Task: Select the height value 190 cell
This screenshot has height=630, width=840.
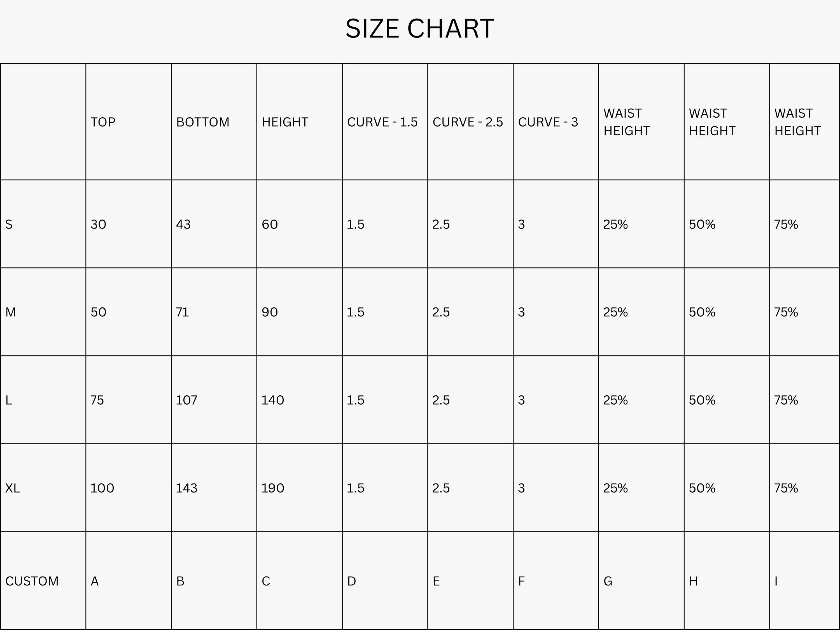Action: (273, 488)
